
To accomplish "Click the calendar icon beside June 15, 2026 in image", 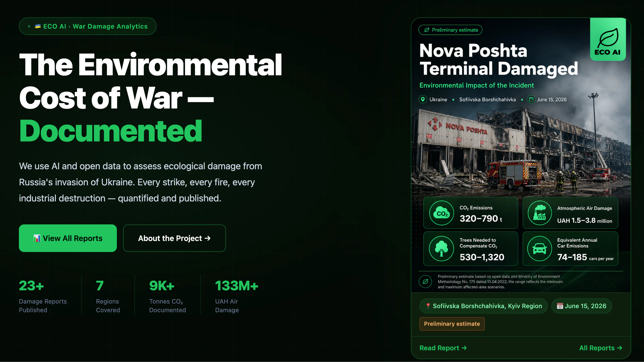I will 531,99.
